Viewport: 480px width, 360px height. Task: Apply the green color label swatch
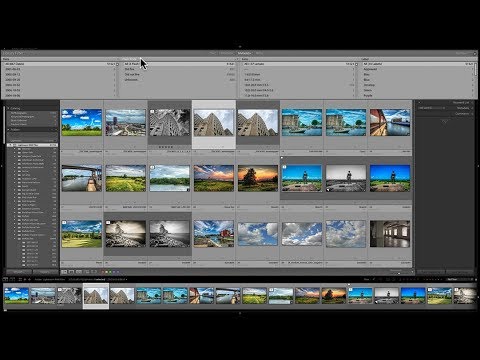point(110,272)
